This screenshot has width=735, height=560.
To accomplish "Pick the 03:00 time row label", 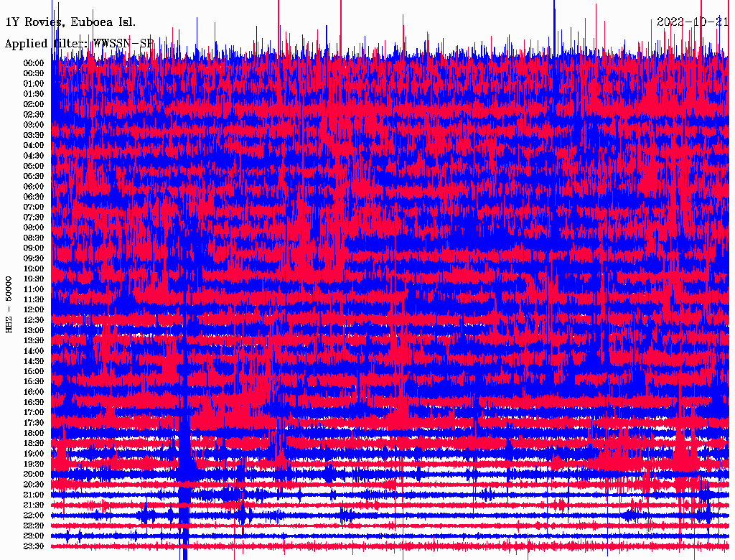I will [34, 125].
